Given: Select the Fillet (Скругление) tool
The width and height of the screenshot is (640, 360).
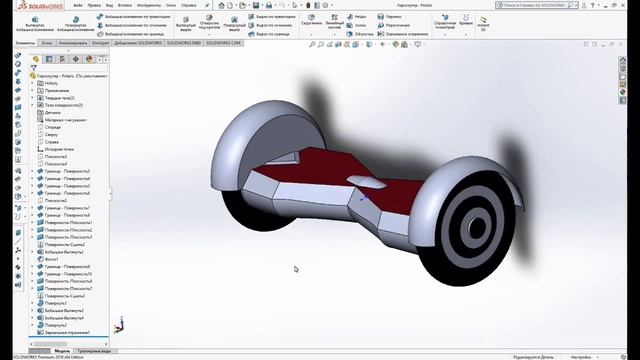Looking at the screenshot, I should [311, 20].
